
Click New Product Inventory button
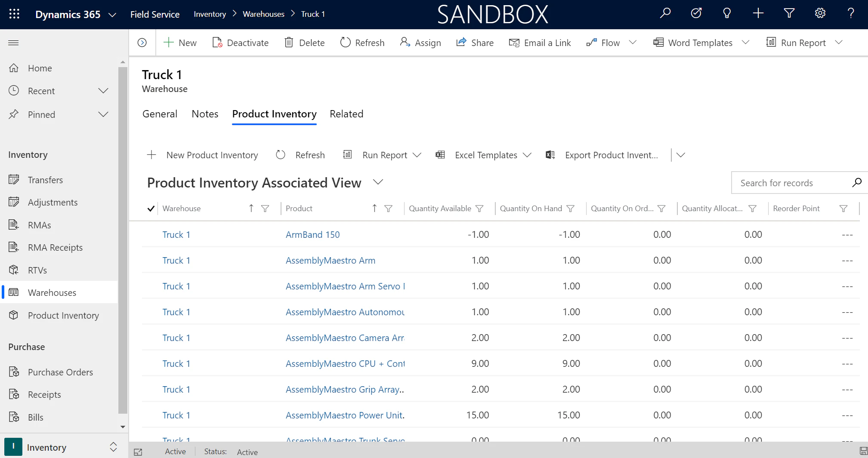(203, 155)
